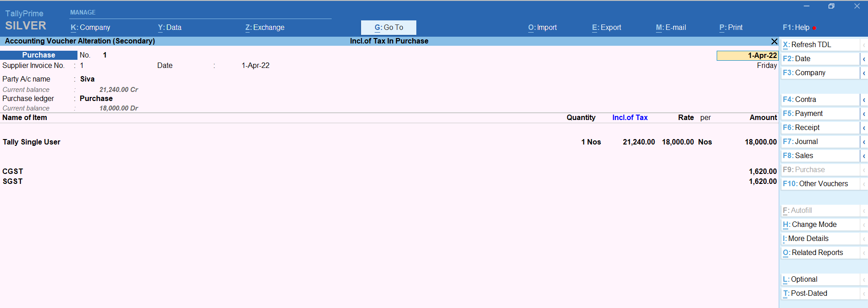This screenshot has width=868, height=308.
Task: Expand chevron beside F7: Journal
Action: point(864,142)
